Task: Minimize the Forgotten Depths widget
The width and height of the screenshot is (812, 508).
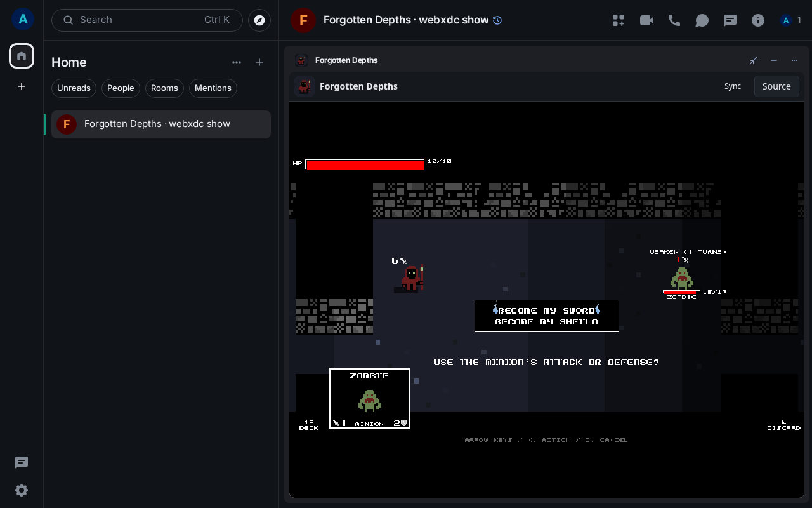Action: pyautogui.click(x=774, y=60)
